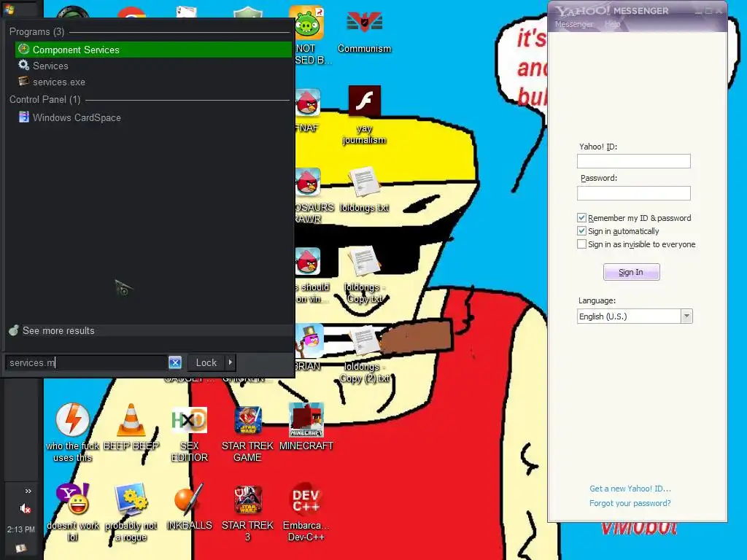Click the Windows Start button
This screenshot has width=747, height=560.
point(9,9)
